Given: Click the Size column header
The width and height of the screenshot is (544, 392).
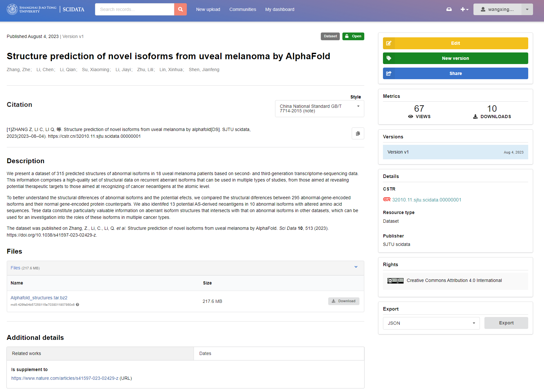Looking at the screenshot, I should coord(207,283).
